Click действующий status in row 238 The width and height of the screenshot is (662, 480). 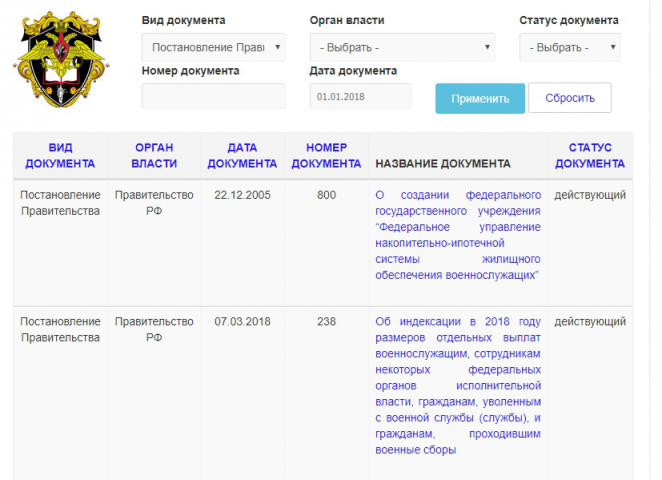[590, 322]
